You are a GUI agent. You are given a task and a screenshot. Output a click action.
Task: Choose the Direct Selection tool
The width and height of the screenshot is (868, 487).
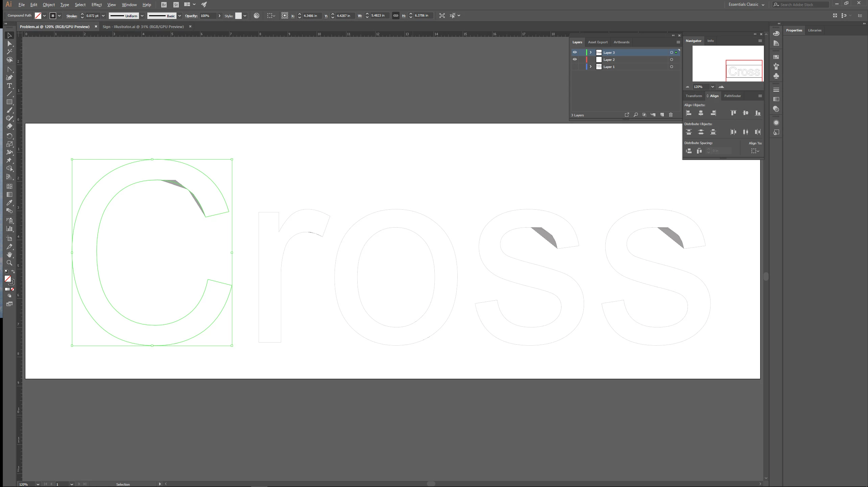(x=9, y=44)
